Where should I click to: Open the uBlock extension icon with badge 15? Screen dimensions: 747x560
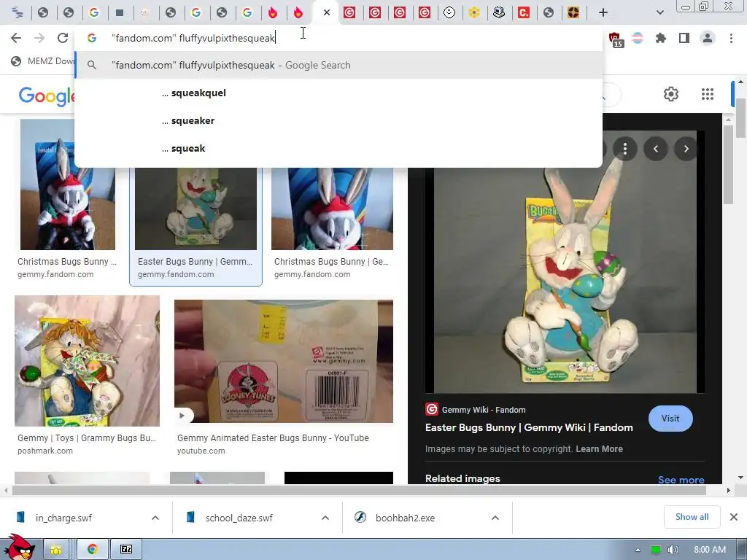pos(615,39)
